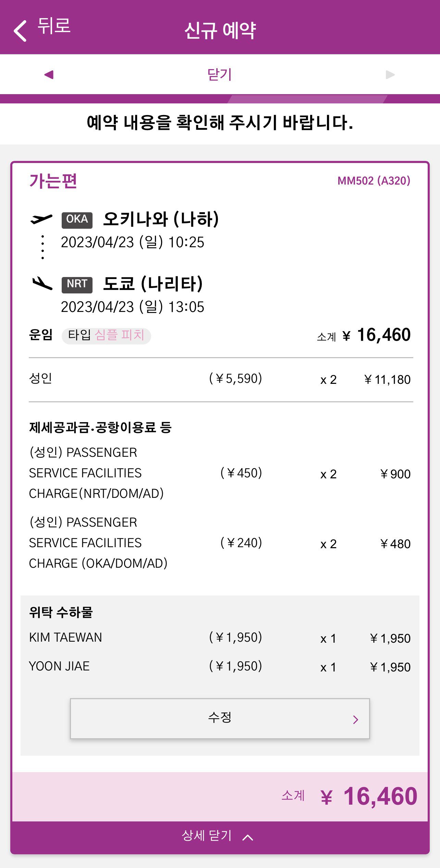Click the landing airplane icon

pos(42,284)
